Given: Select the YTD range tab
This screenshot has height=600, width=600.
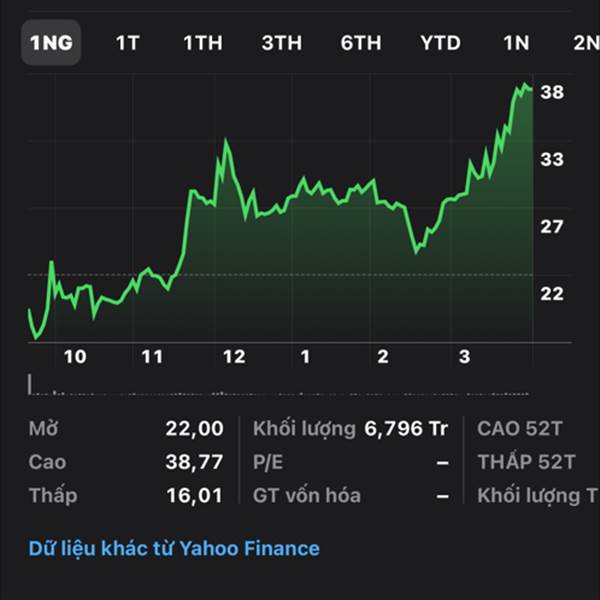Looking at the screenshot, I should (440, 42).
